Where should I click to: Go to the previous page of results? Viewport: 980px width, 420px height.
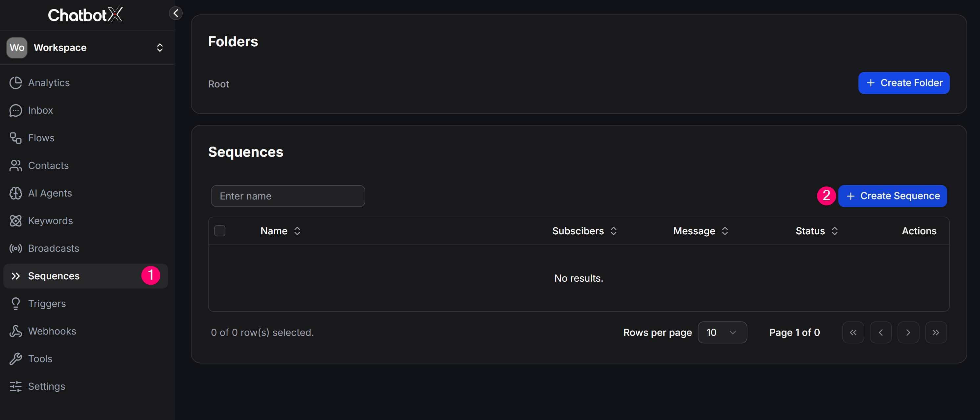pos(881,333)
